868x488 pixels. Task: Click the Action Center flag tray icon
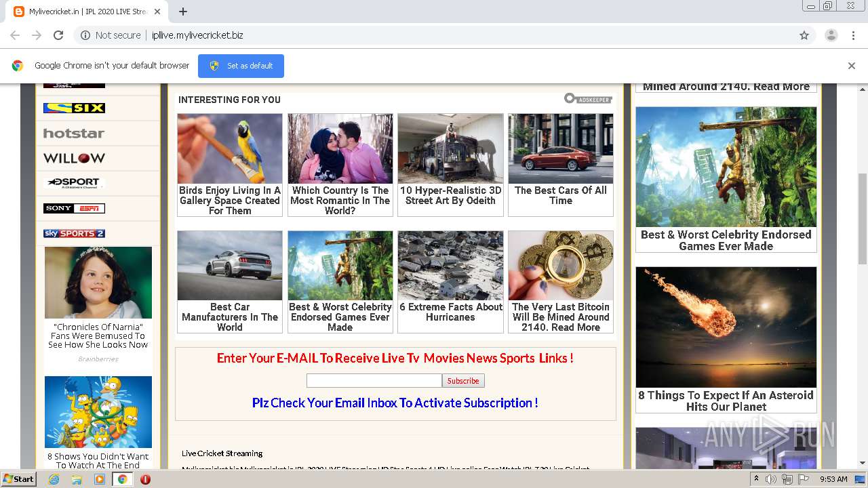tap(804, 479)
